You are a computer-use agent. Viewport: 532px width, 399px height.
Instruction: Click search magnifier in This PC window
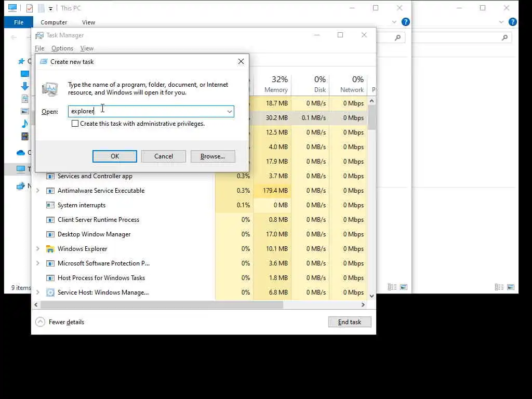tap(397, 37)
